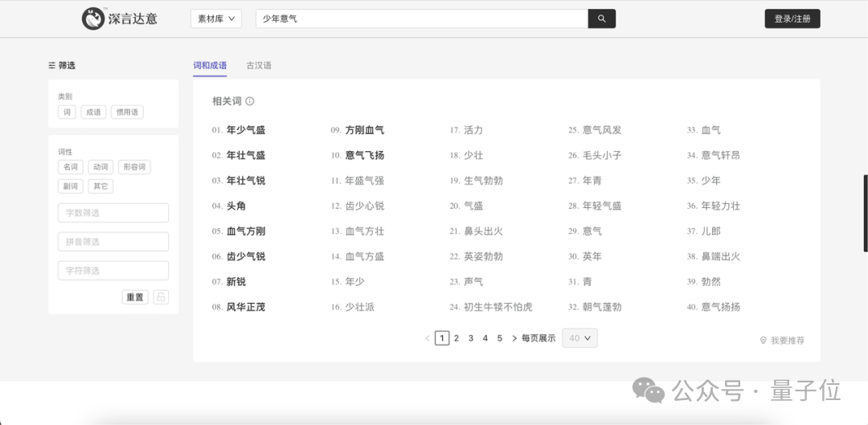Go to next page arrow
The width and height of the screenshot is (868, 425).
coord(514,338)
